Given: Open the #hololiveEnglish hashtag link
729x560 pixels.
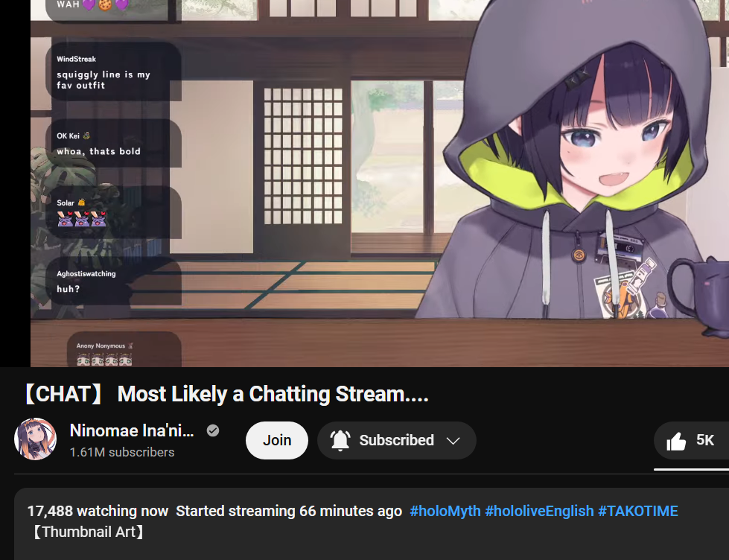Looking at the screenshot, I should [x=539, y=511].
